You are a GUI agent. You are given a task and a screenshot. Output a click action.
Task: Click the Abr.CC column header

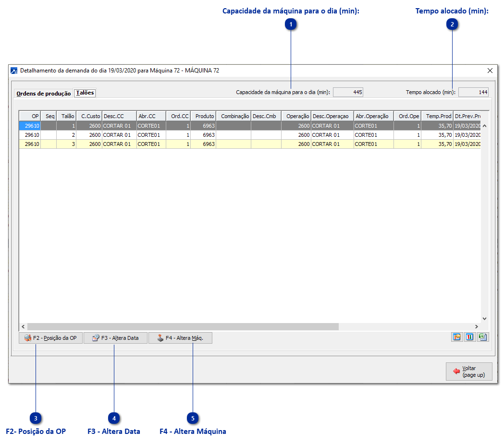click(x=151, y=116)
